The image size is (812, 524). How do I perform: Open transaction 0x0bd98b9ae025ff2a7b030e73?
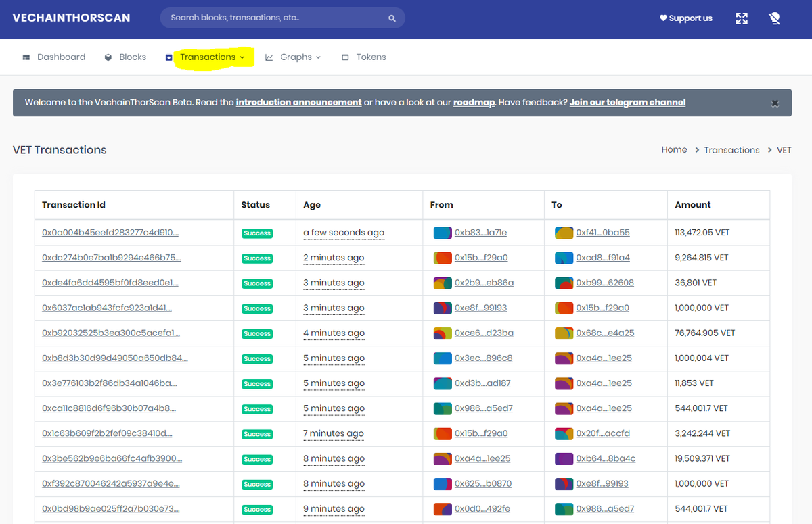[x=111, y=508]
